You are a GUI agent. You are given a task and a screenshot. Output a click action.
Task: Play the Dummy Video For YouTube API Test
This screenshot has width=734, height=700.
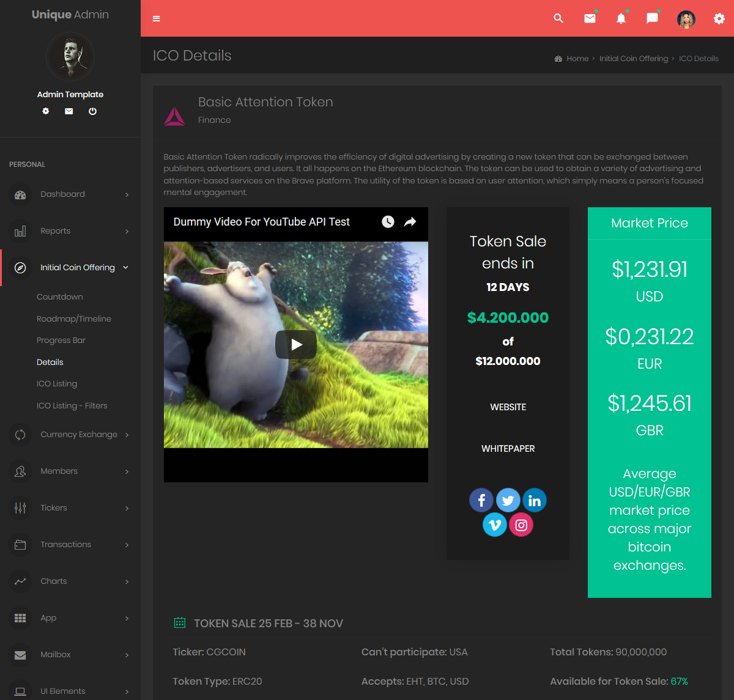(x=296, y=344)
